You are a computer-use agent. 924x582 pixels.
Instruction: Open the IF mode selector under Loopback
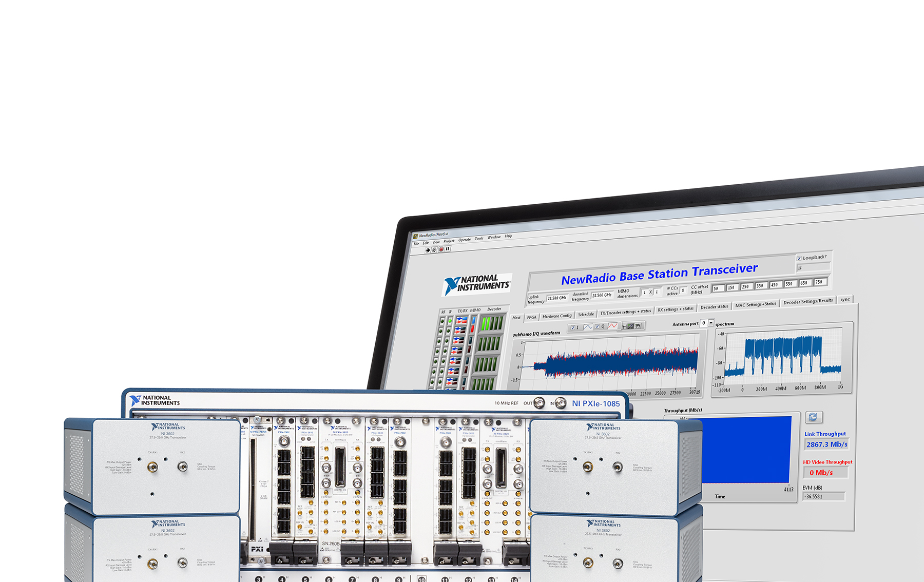tap(813, 268)
